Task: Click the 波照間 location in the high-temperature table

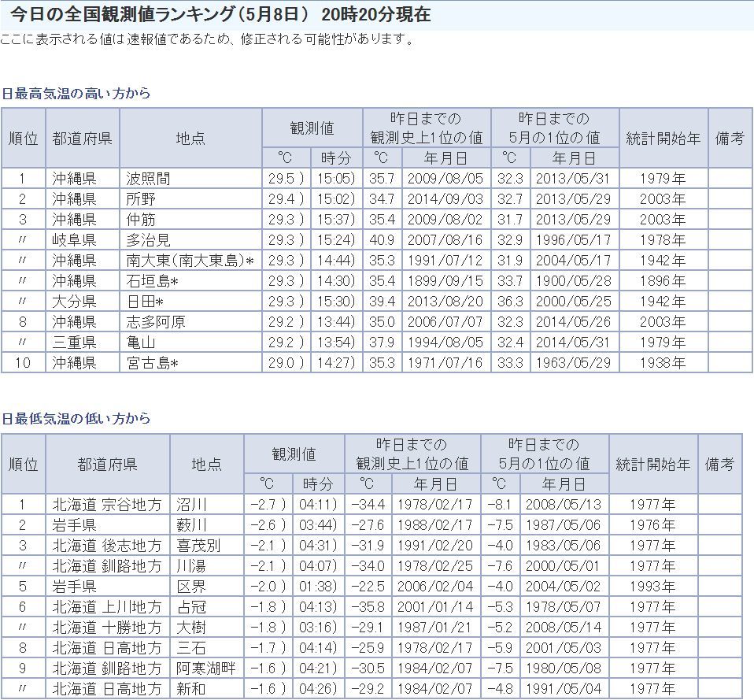Action: pos(148,179)
